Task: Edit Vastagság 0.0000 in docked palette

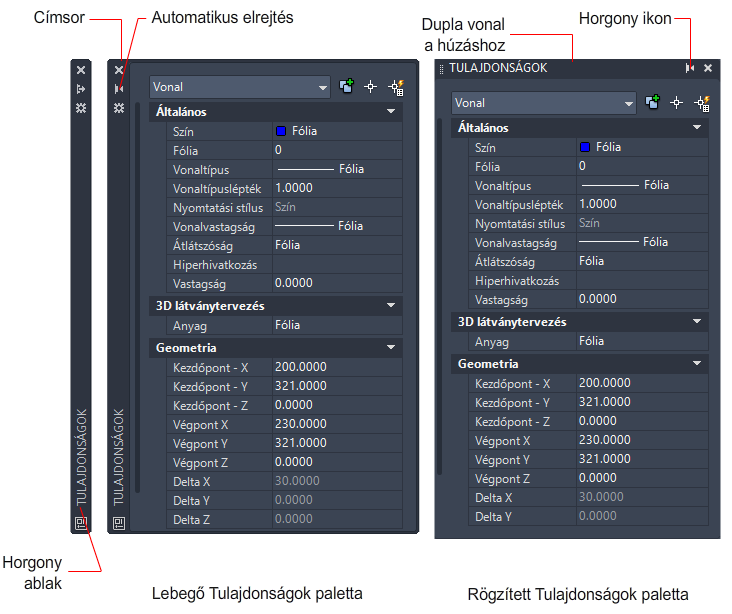Action: [642, 299]
